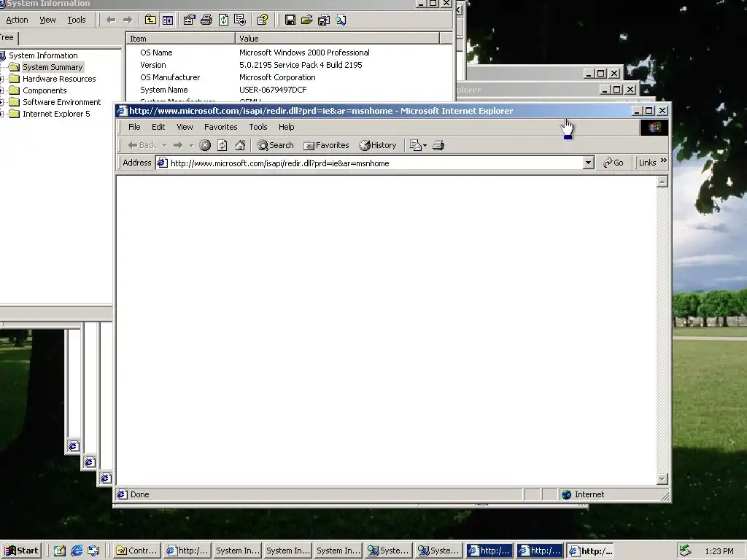Image resolution: width=747 pixels, height=560 pixels.
Task: Go to Home page in Internet Explorer
Action: (x=240, y=145)
